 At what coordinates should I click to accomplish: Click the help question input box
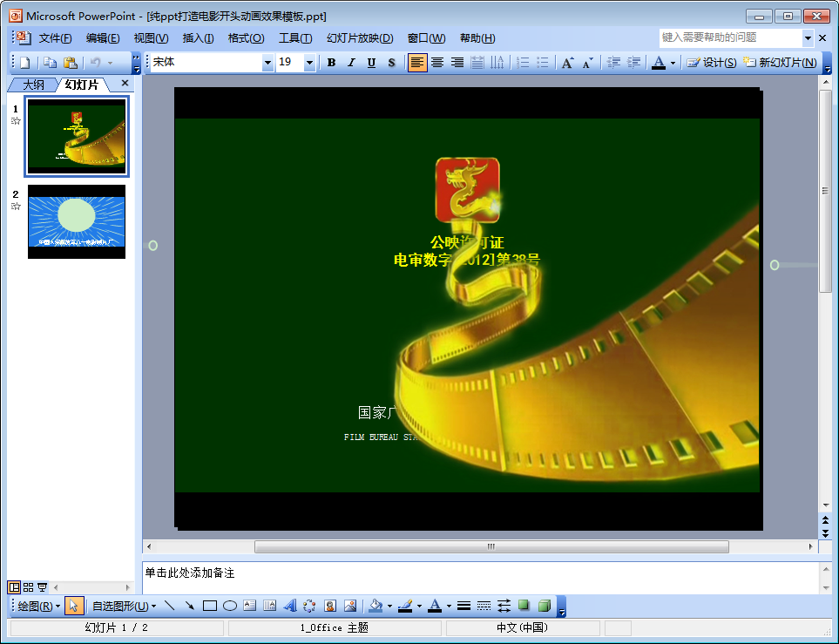(731, 37)
